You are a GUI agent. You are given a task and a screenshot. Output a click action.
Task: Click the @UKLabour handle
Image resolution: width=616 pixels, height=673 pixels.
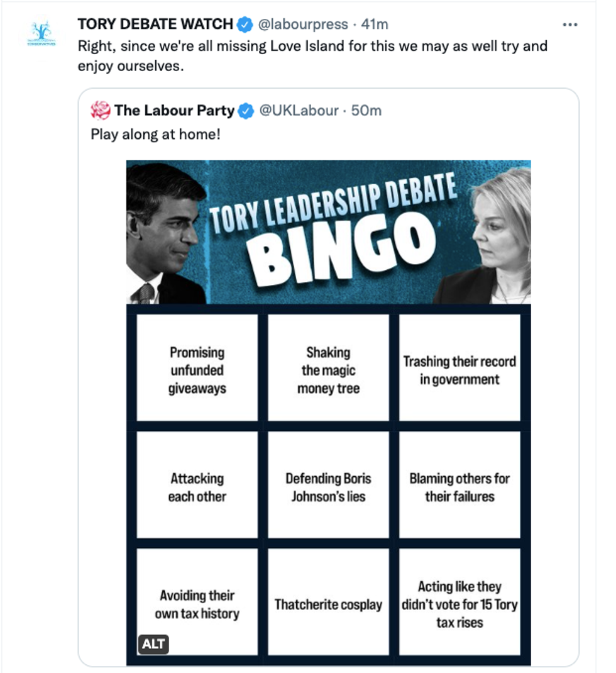299,111
